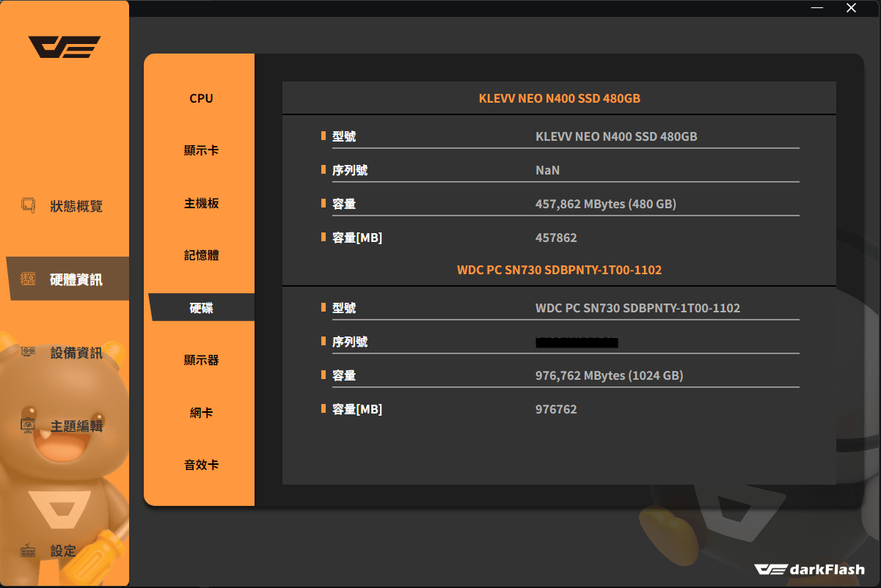
Task: Click the 型號 label of KLEVV drive
Action: coord(344,136)
